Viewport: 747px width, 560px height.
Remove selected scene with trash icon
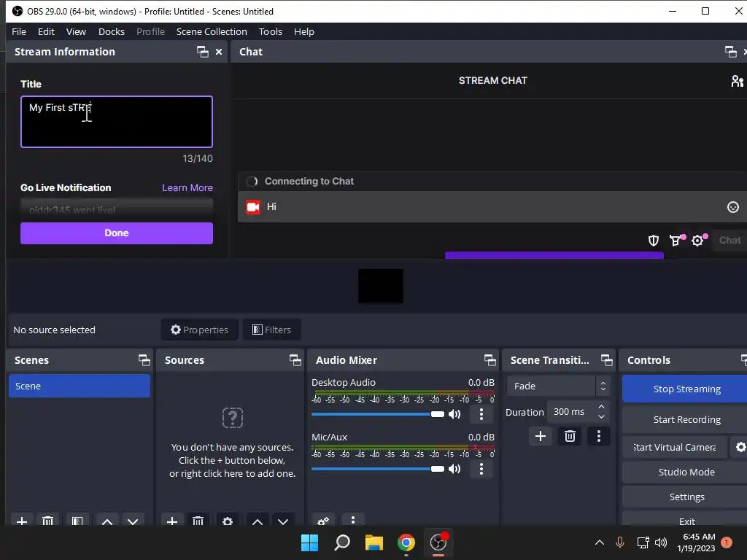pos(47,521)
